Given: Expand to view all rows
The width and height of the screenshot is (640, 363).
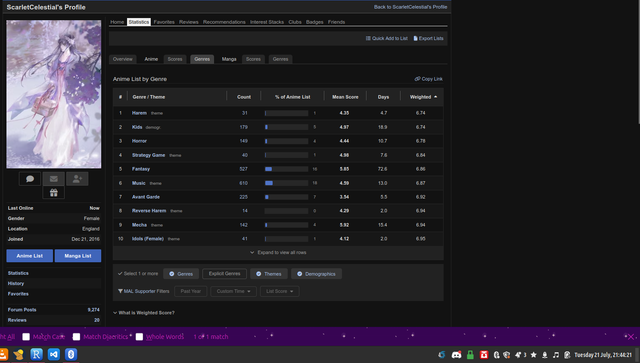Looking at the screenshot, I should (278, 253).
